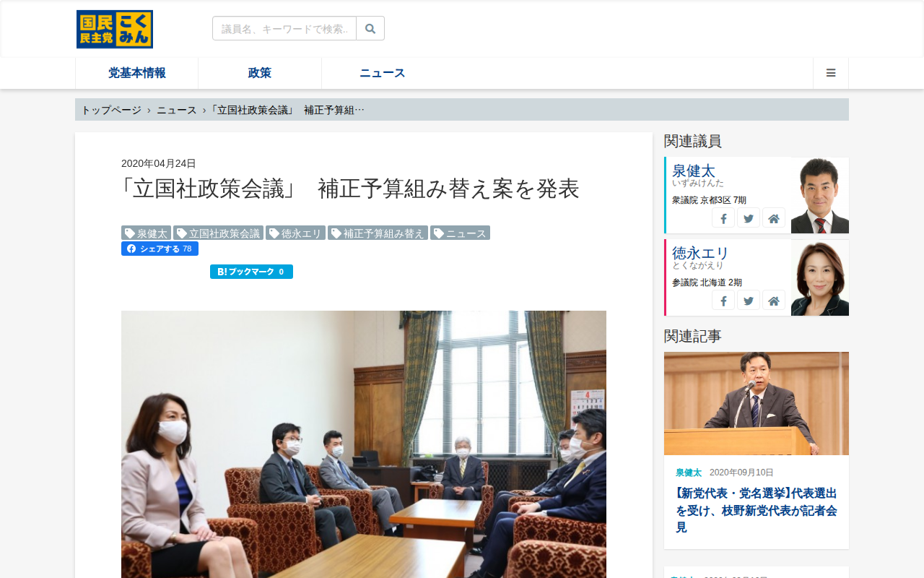Viewport: 924px width, 578px height.
Task: View 泉健太's portrait photo
Action: click(x=820, y=195)
